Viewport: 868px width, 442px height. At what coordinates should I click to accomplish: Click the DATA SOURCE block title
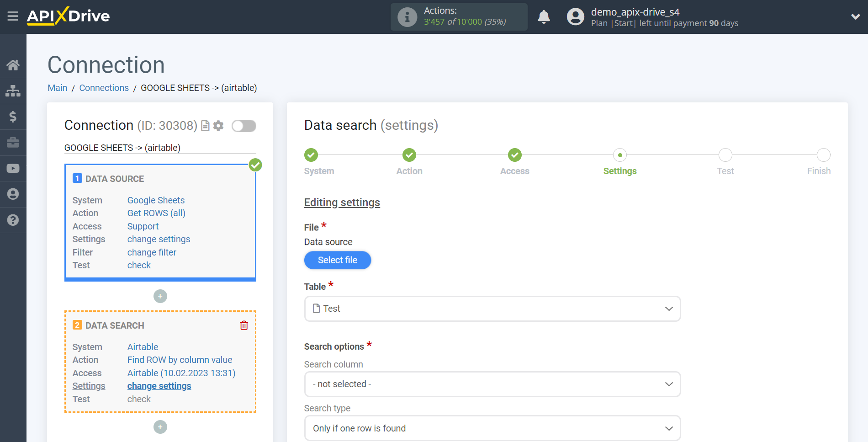115,179
